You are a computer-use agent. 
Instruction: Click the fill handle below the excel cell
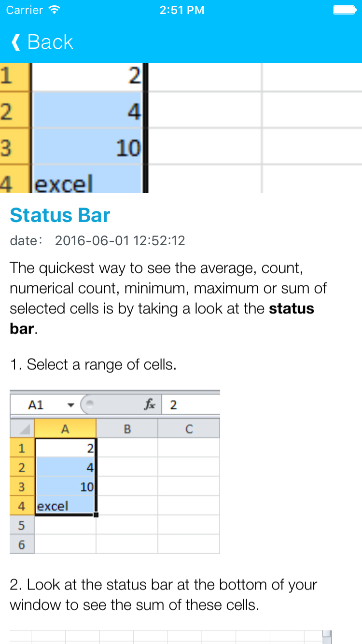coord(96,515)
